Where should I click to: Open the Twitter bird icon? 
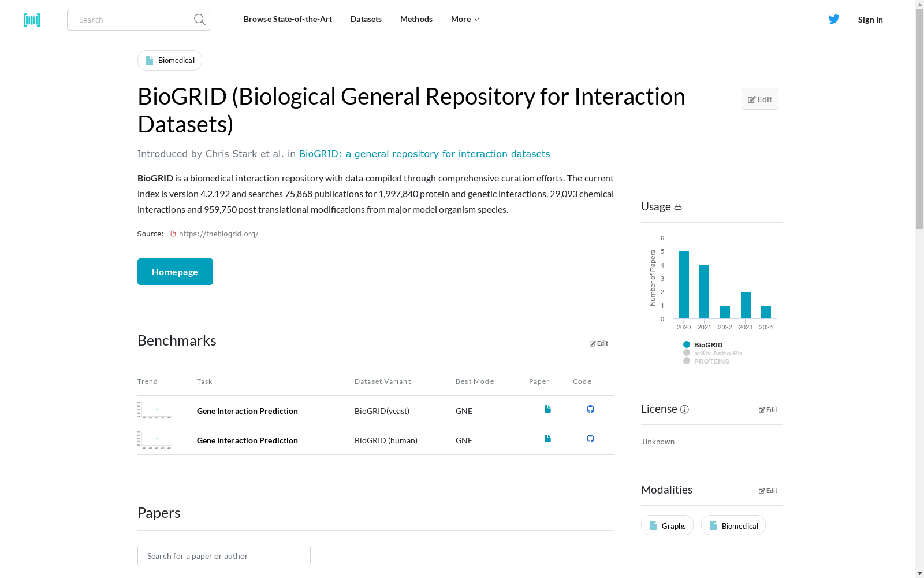834,19
